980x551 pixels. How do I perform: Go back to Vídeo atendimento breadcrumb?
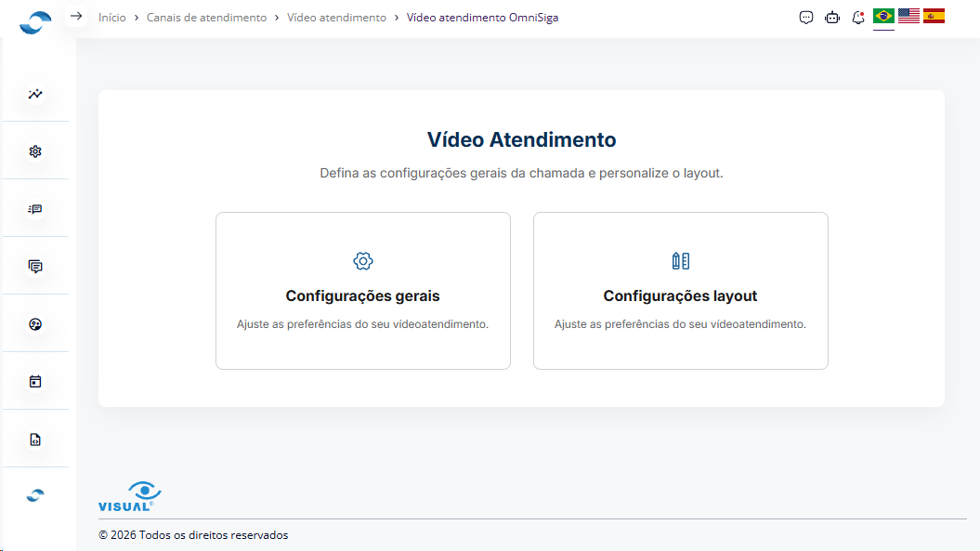(x=337, y=18)
